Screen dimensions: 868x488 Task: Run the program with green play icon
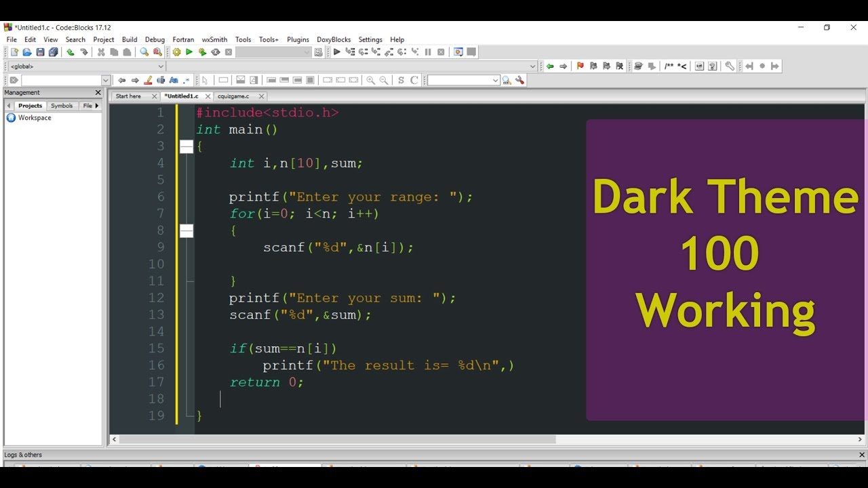coord(189,52)
